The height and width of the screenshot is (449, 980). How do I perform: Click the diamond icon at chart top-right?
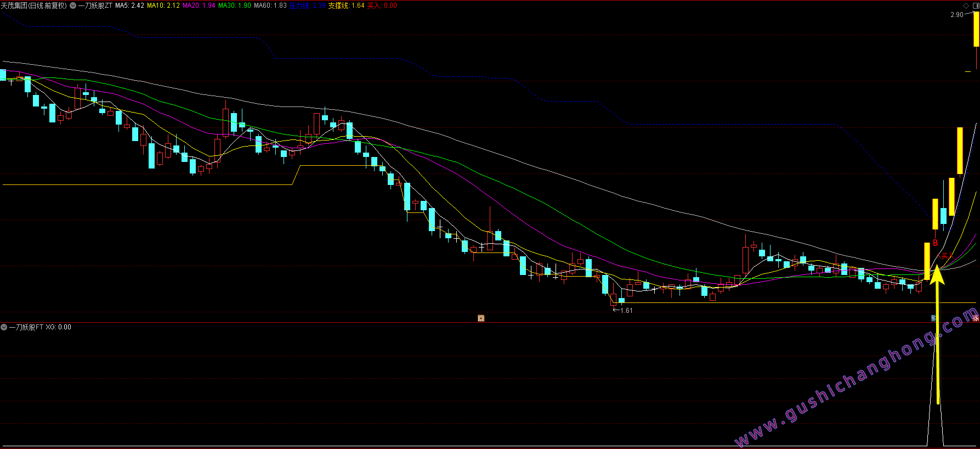click(x=966, y=5)
